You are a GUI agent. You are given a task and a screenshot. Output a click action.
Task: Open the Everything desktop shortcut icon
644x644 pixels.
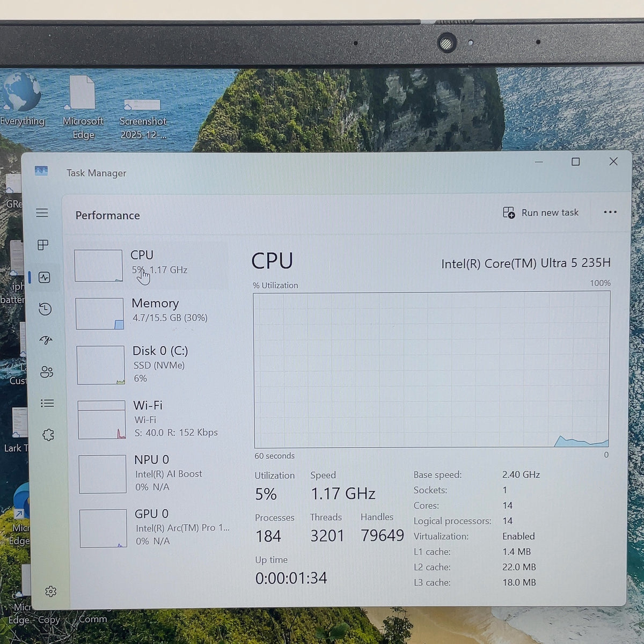tap(21, 99)
